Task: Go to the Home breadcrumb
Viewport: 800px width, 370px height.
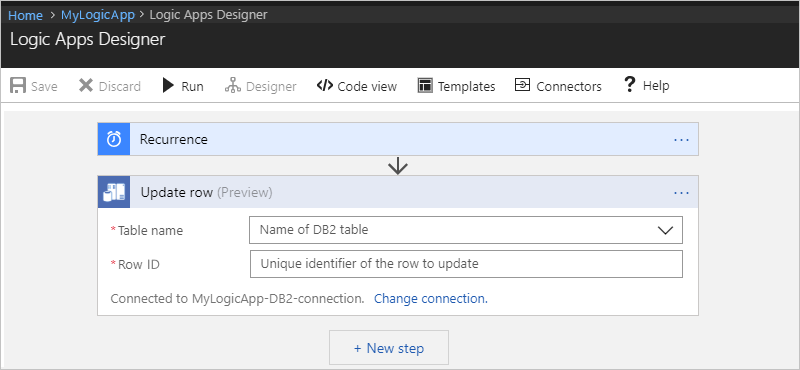Action: [x=25, y=15]
